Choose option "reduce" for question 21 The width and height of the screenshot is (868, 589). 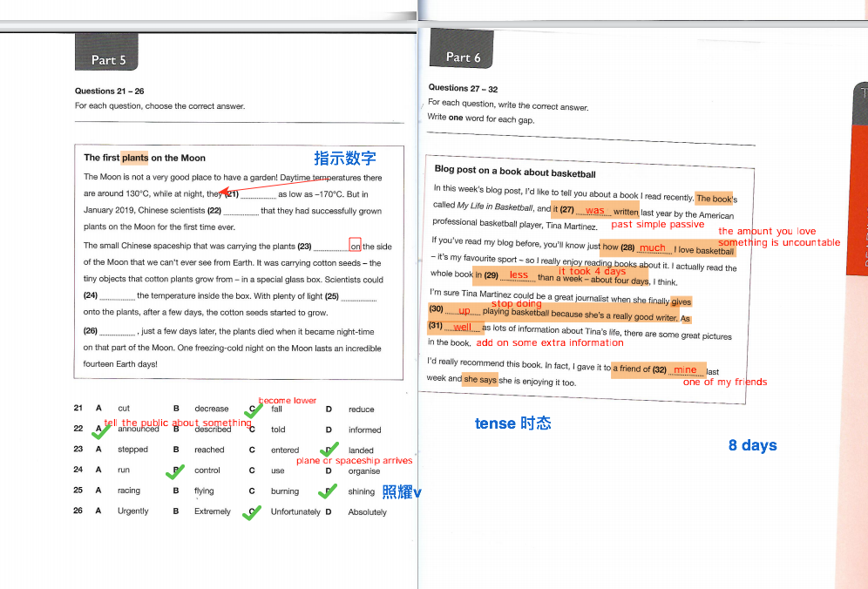coord(361,410)
